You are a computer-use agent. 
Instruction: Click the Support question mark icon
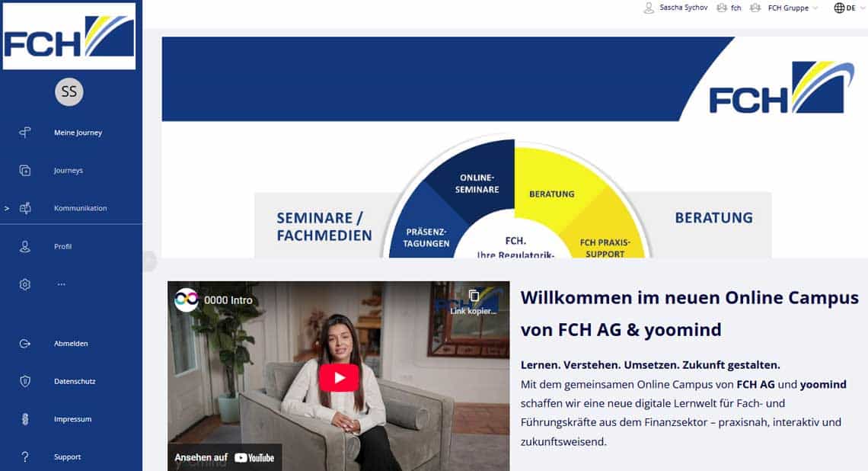point(25,457)
